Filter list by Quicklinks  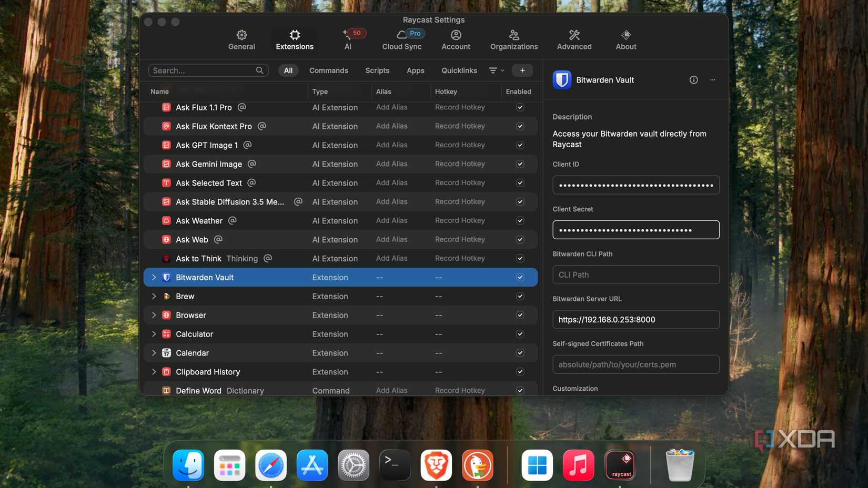coord(459,70)
